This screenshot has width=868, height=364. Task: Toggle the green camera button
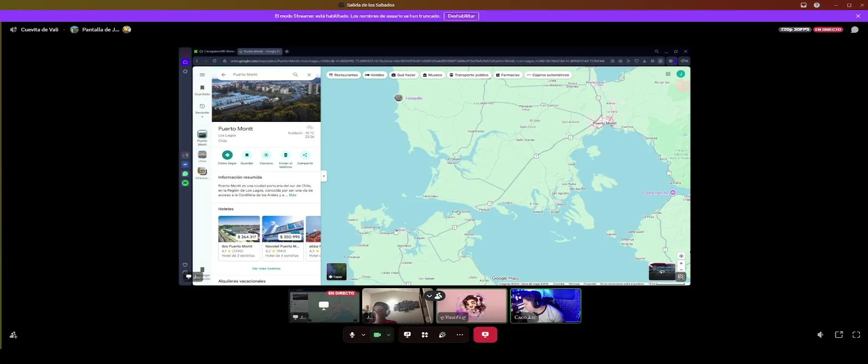point(377,335)
